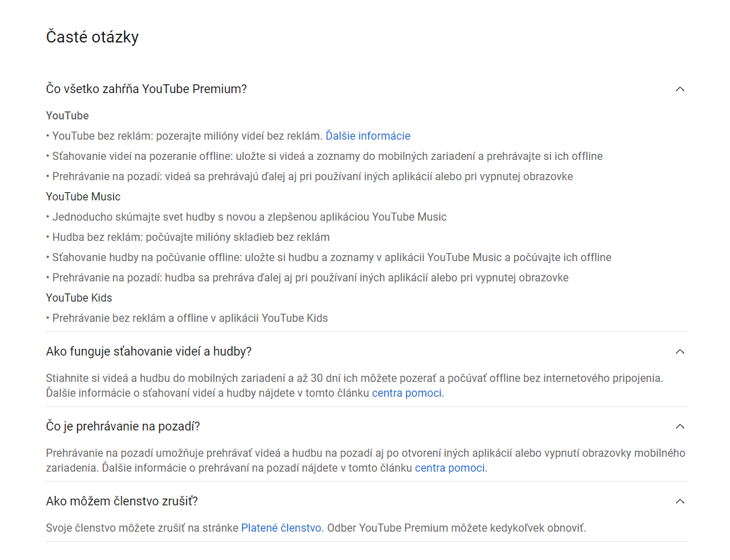730x560 pixels.
Task: Collapse the 'Čo je prehrávanie na pozadí?' chevron
Action: (x=679, y=426)
